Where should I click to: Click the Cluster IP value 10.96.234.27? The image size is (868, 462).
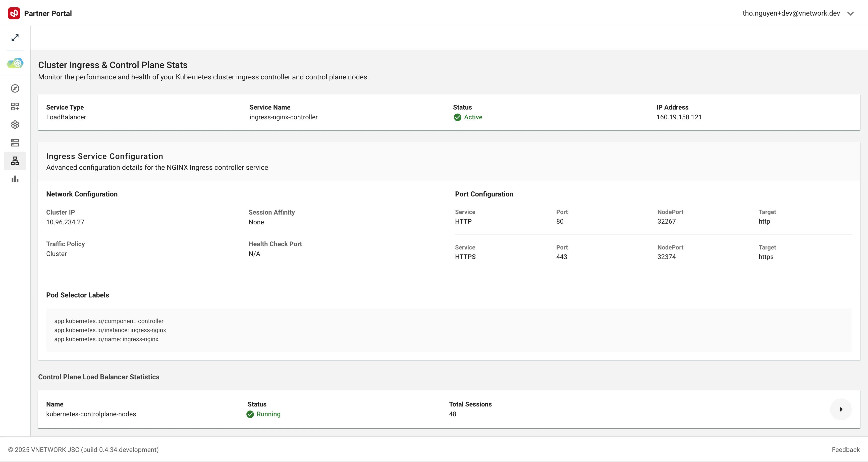tap(65, 222)
